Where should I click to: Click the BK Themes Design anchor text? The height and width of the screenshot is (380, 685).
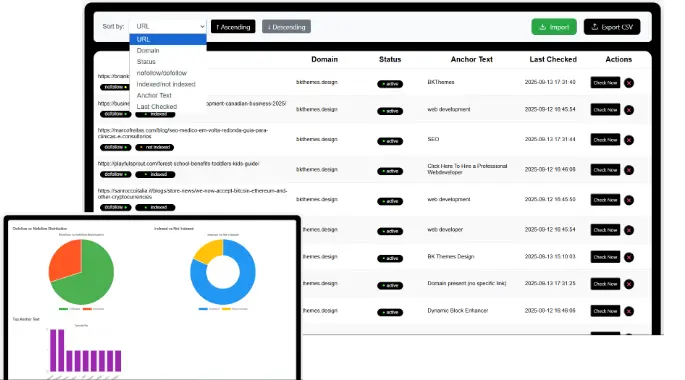(x=451, y=257)
